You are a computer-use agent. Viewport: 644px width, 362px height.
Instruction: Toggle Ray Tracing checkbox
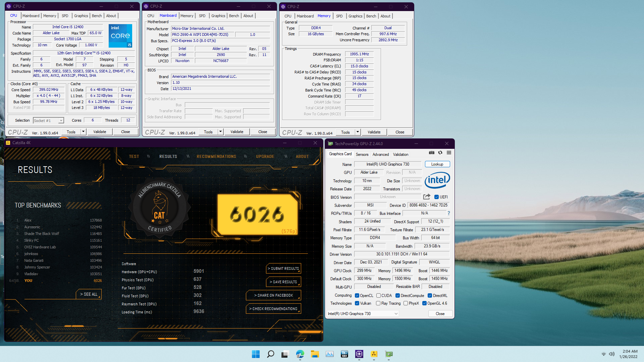click(378, 303)
